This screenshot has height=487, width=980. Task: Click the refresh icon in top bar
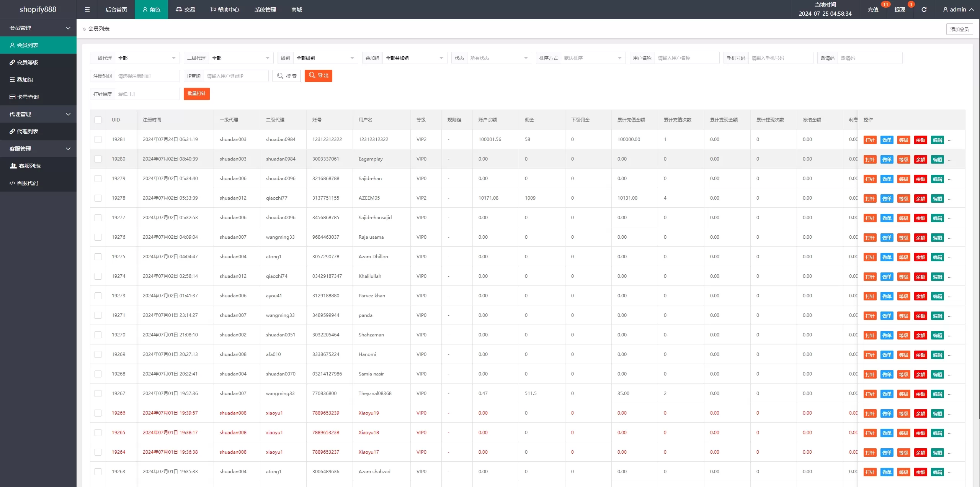pos(924,10)
